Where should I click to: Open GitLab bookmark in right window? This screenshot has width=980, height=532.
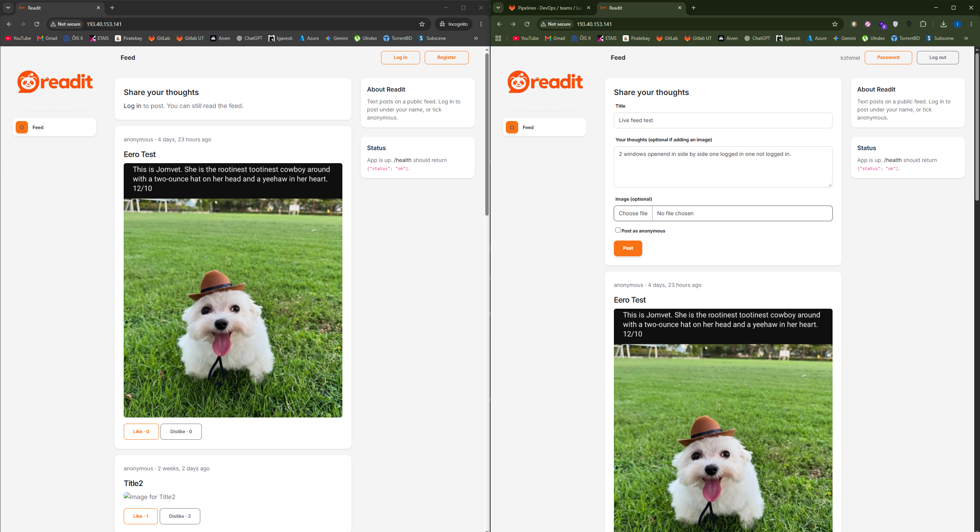(667, 38)
